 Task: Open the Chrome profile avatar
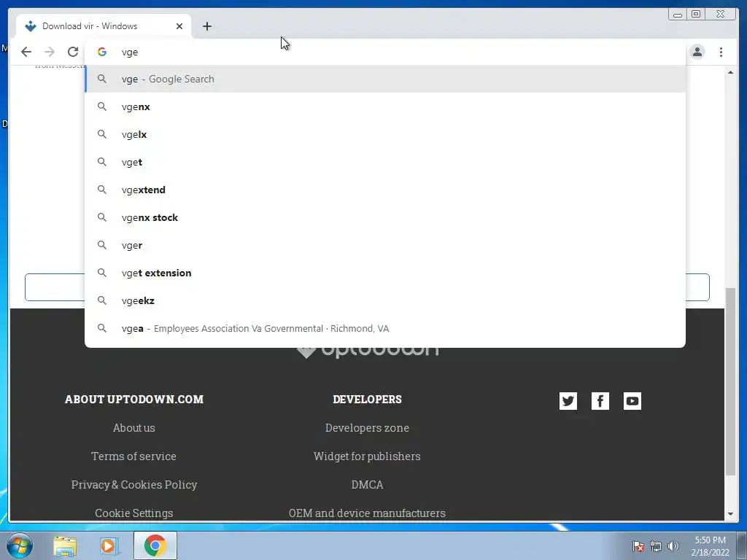697,52
